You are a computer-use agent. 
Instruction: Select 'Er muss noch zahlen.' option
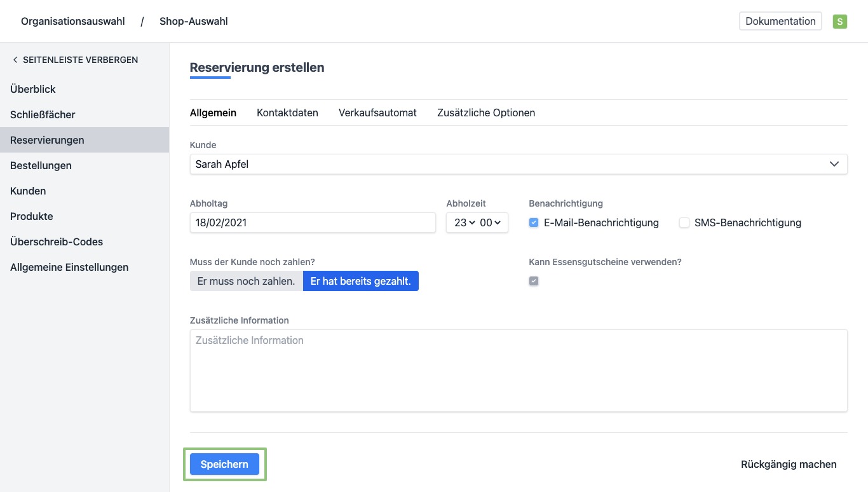[246, 281]
